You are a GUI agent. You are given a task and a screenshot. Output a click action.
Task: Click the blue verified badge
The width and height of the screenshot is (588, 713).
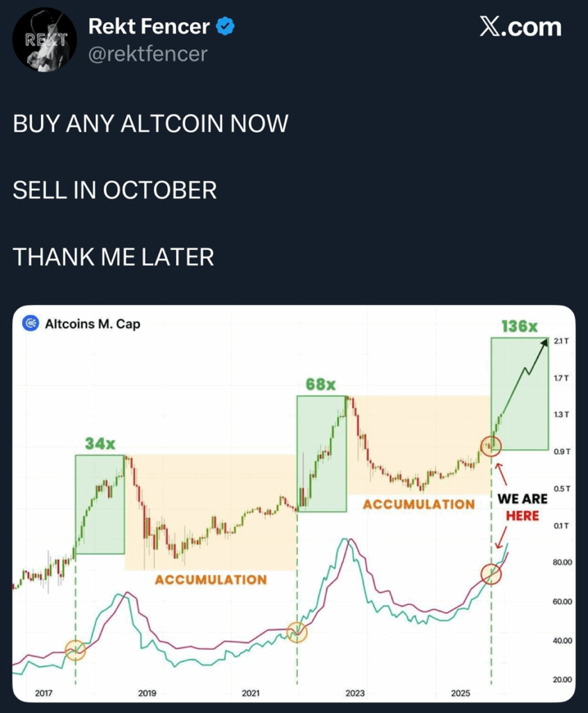(225, 27)
